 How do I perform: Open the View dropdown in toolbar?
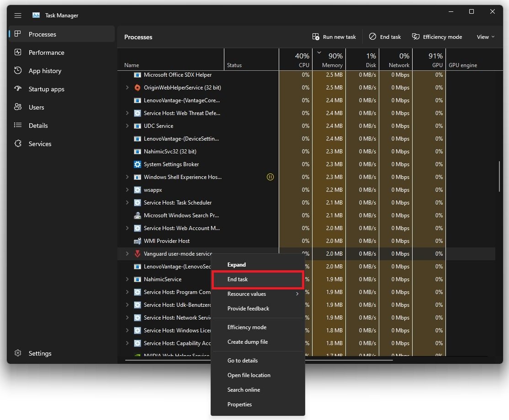(x=485, y=37)
